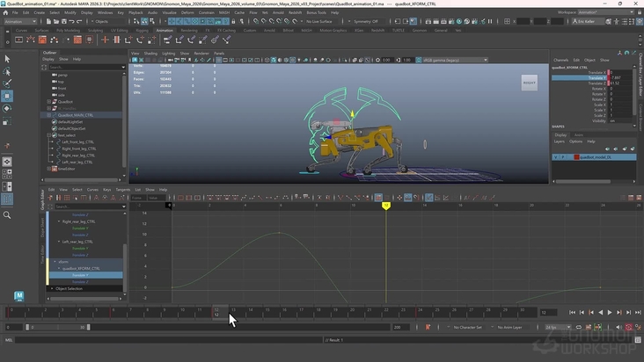Viewport: 644px width, 362px height.
Task: Collapse the feet_select set in Outliner
Action: (x=49, y=135)
